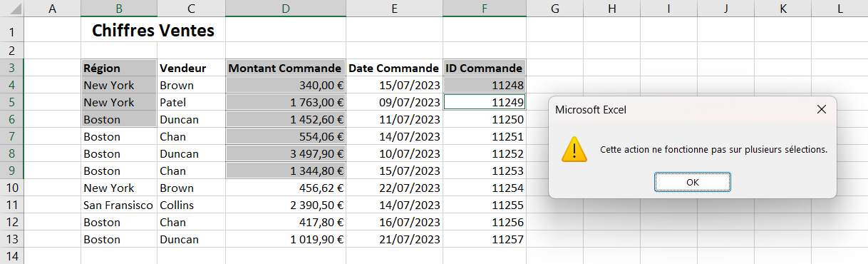Select the amount cell 1 019,90 €
This screenshot has width=868, height=264.
pyautogui.click(x=286, y=239)
